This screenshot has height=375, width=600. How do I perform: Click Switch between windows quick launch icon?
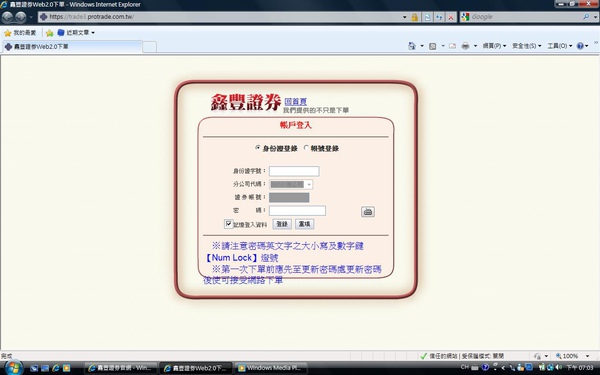click(x=45, y=368)
